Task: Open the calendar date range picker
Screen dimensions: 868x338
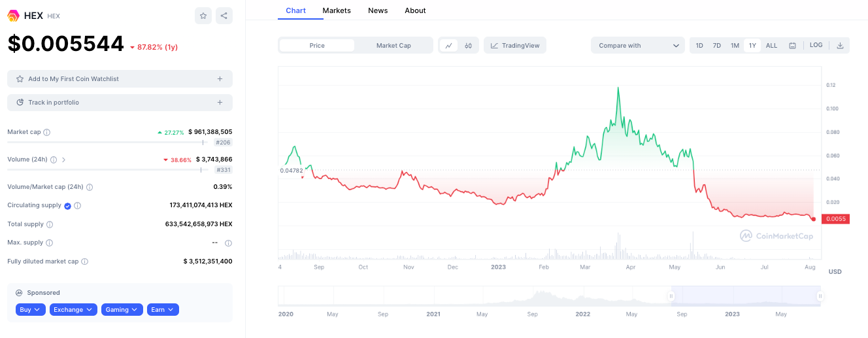Action: pyautogui.click(x=792, y=46)
